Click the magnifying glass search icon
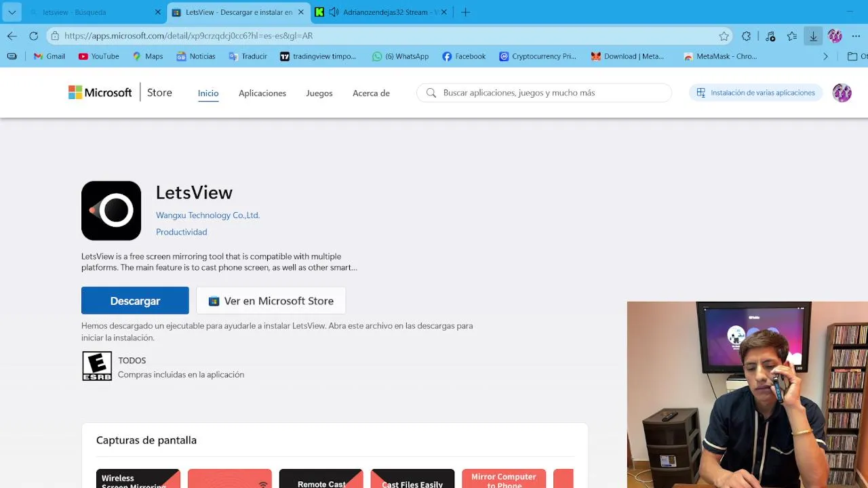The image size is (868, 488). click(x=431, y=93)
